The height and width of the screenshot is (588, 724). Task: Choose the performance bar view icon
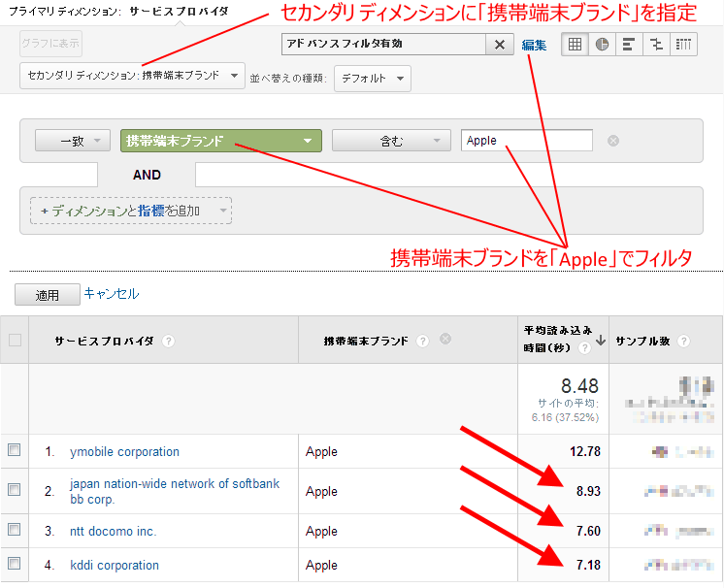point(629,45)
